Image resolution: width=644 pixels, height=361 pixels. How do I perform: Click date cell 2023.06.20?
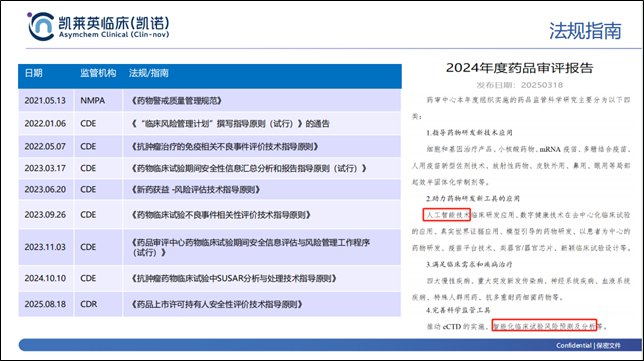tap(45, 190)
